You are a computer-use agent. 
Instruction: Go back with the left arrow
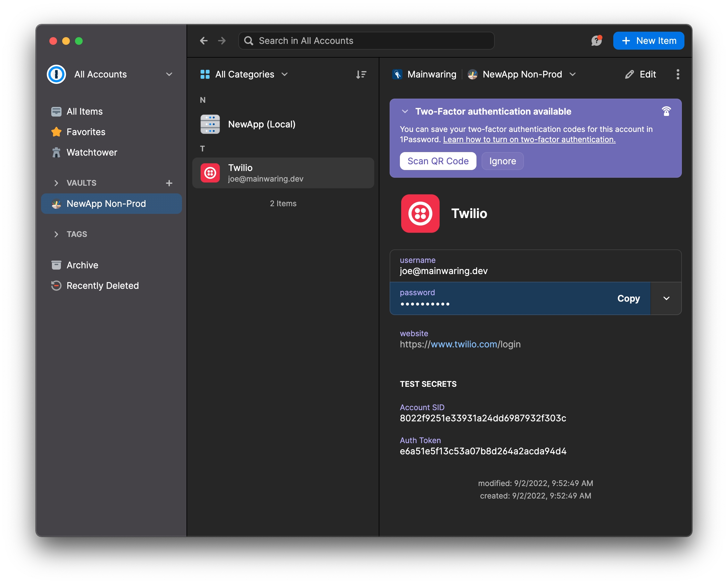(x=203, y=40)
